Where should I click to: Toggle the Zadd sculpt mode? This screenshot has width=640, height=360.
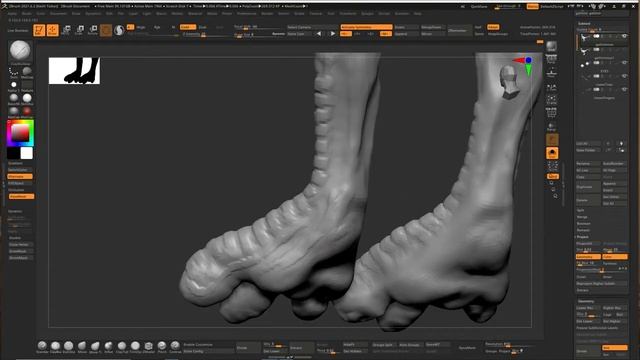(x=188, y=27)
